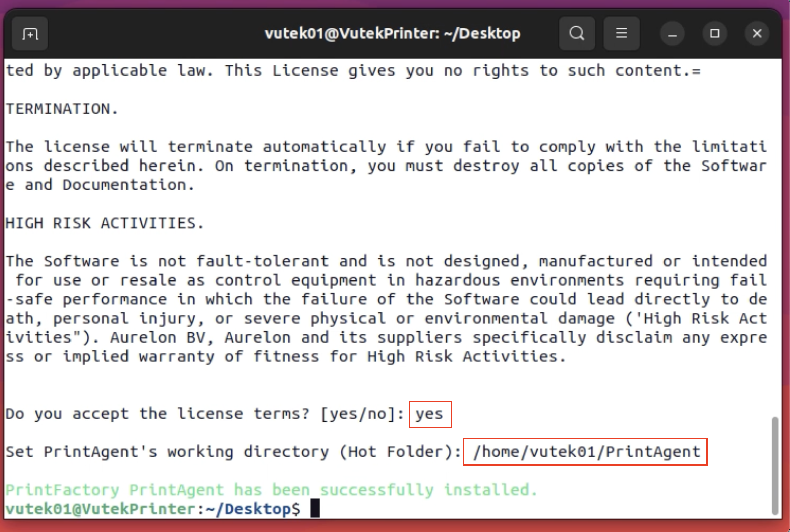Click the terminal search icon

[x=577, y=34]
